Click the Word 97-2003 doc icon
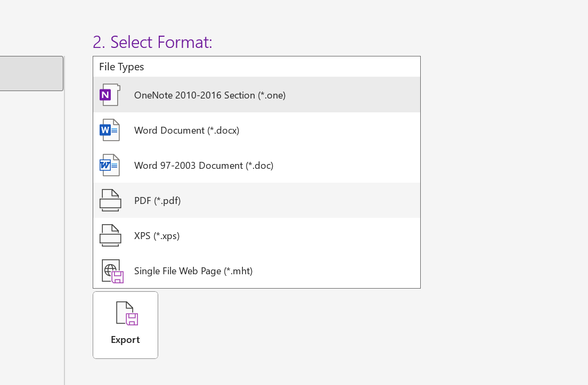The width and height of the screenshot is (588, 385). [110, 165]
